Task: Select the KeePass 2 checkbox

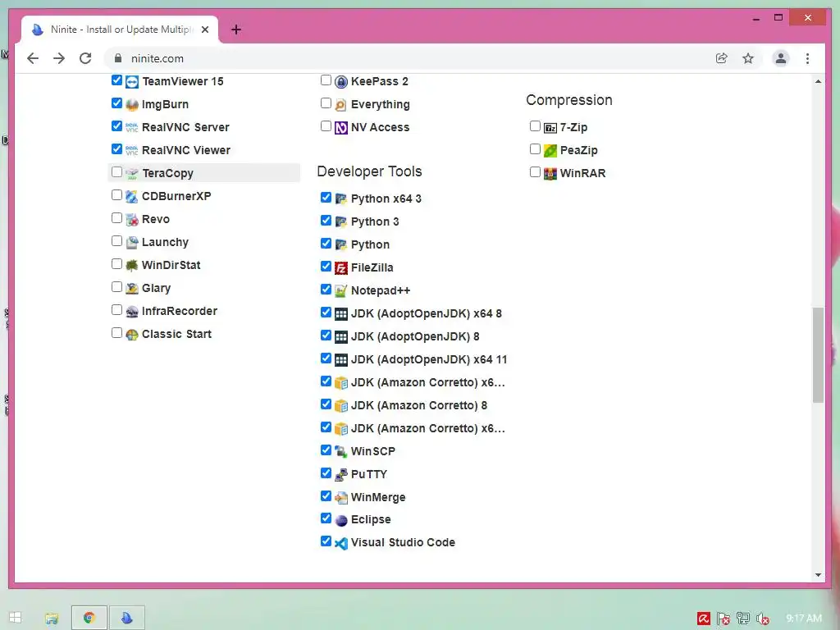Action: 326,80
